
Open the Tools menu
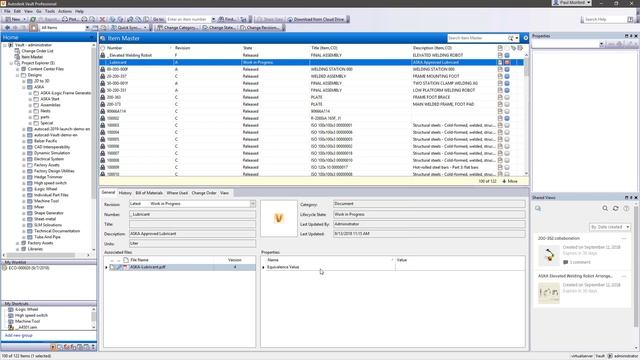point(49,11)
